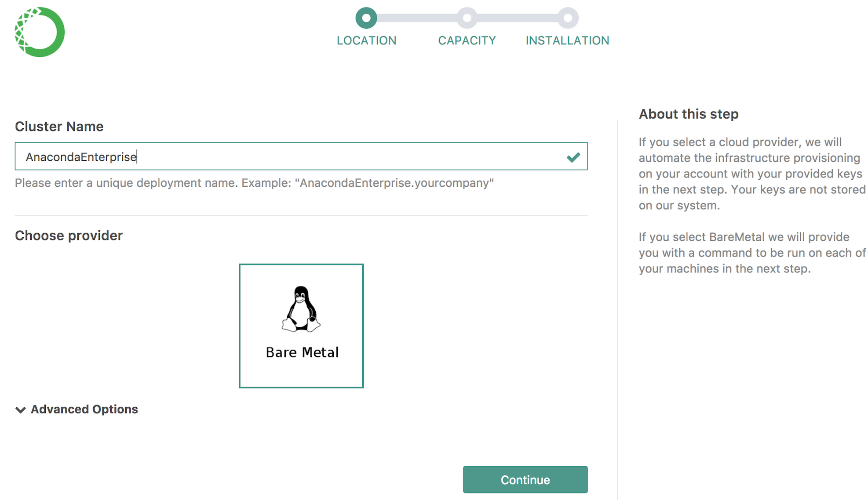Click the Anaconda logo in the corner
This screenshot has height=500, width=868.
pyautogui.click(x=40, y=32)
